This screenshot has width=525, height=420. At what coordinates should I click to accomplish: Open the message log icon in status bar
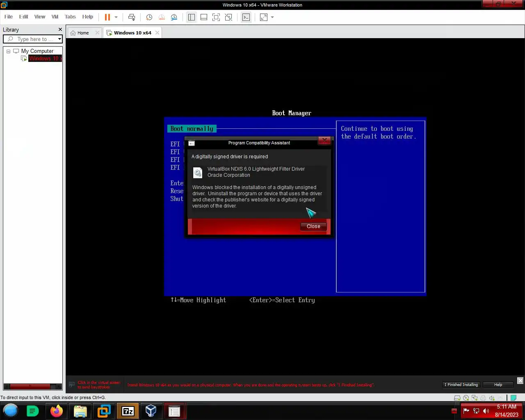(x=513, y=398)
